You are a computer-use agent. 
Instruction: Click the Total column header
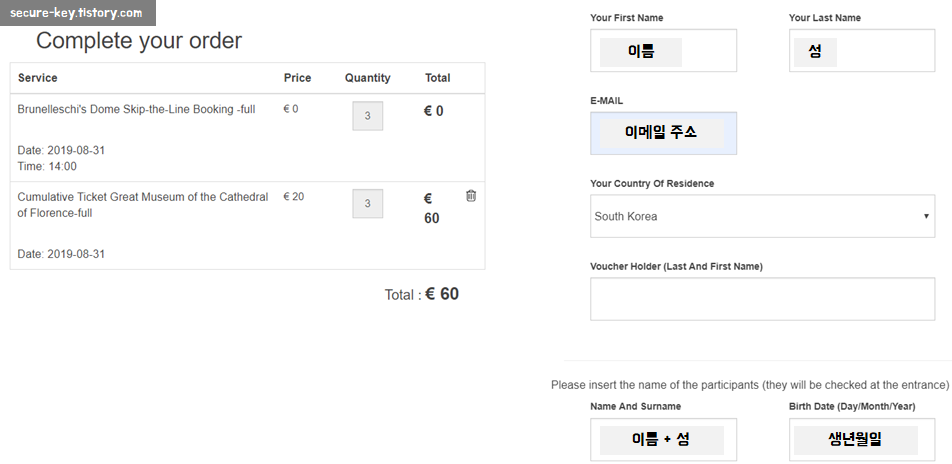coord(437,78)
